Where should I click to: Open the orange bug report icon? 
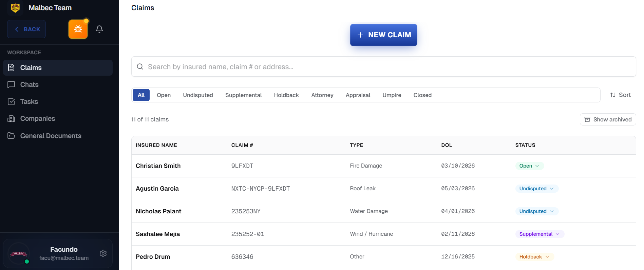coord(78,29)
